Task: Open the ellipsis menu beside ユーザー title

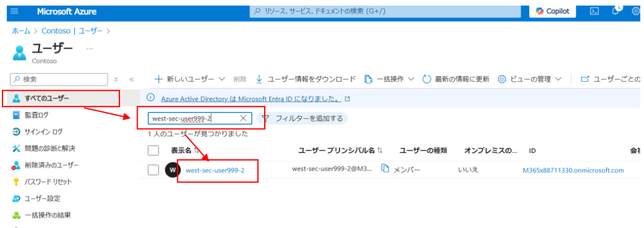Action: tap(89, 48)
